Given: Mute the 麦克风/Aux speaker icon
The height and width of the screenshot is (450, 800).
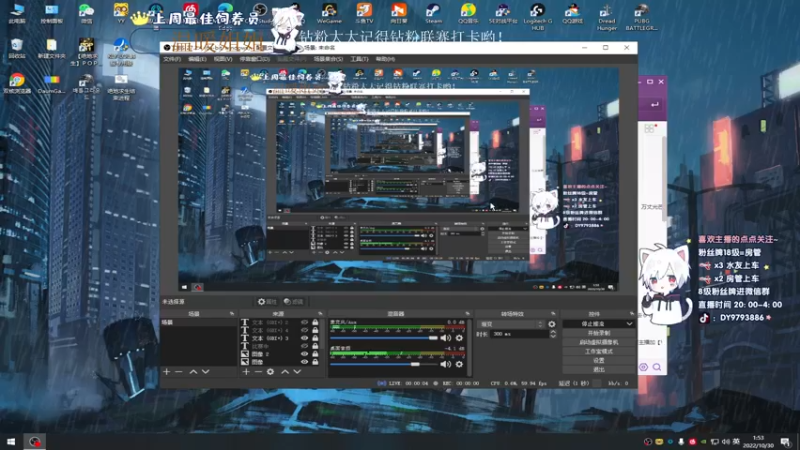Looking at the screenshot, I should click(445, 338).
